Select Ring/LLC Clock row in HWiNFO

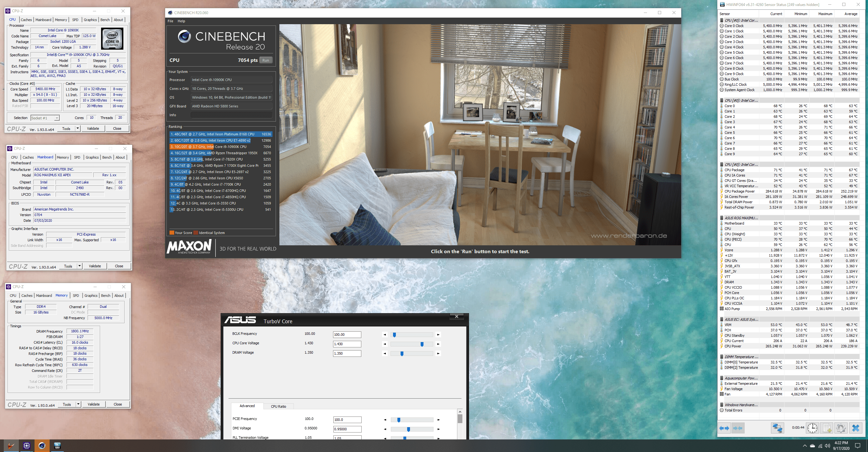(x=789, y=84)
